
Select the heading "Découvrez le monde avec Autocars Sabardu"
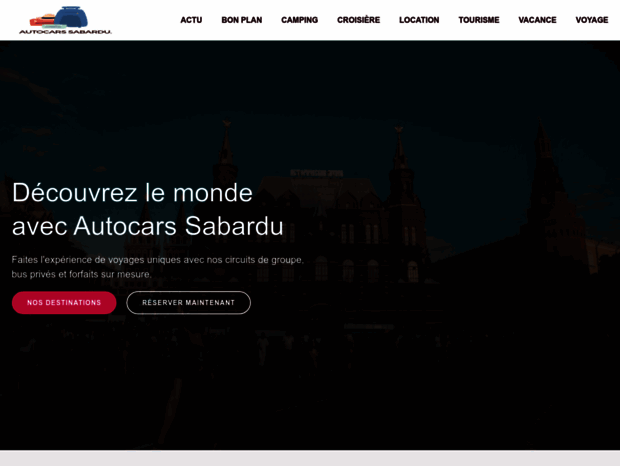(148, 209)
